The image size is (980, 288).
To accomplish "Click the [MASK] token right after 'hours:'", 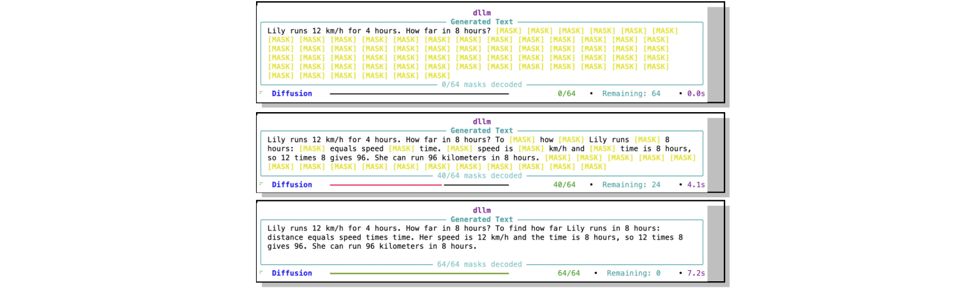I will pyautogui.click(x=312, y=149).
